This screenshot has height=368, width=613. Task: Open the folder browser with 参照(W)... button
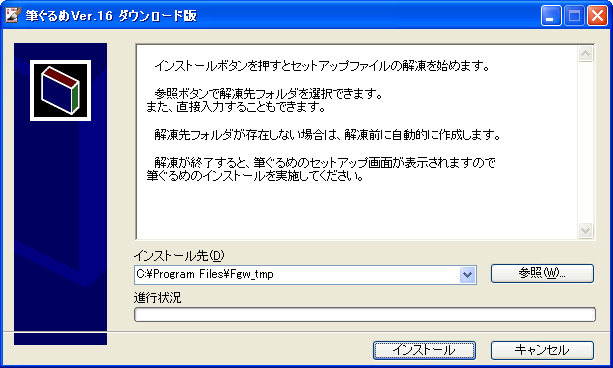pyautogui.click(x=542, y=273)
